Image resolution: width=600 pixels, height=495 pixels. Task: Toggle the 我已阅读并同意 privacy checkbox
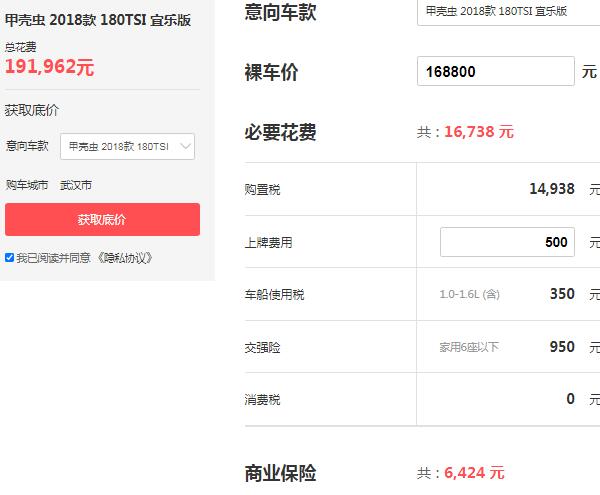coord(10,257)
